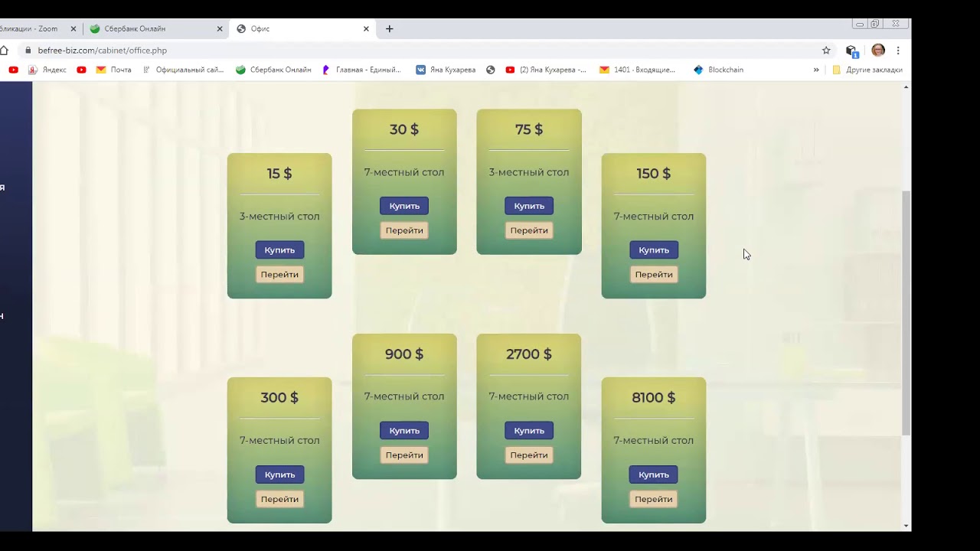Click Перейти on the 30 $ card

[x=404, y=230]
